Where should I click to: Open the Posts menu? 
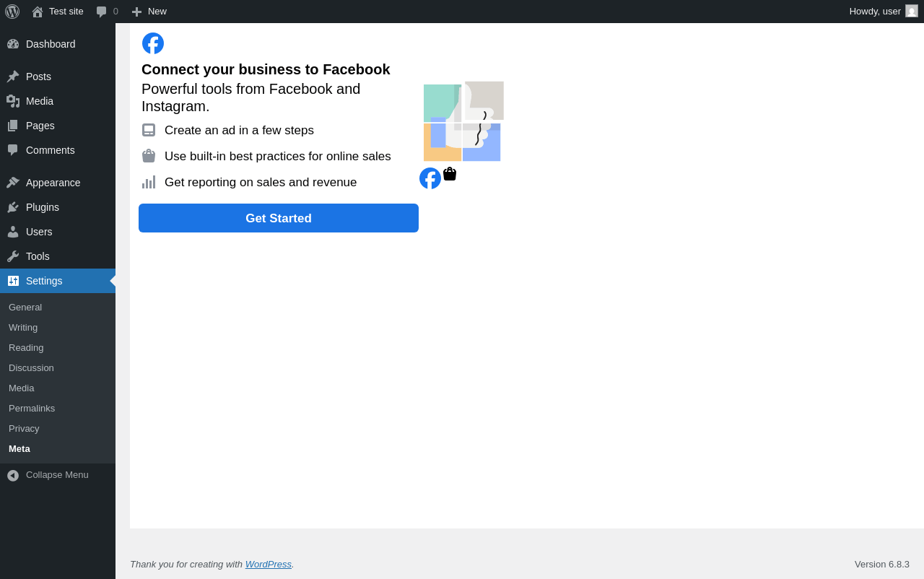click(x=58, y=77)
